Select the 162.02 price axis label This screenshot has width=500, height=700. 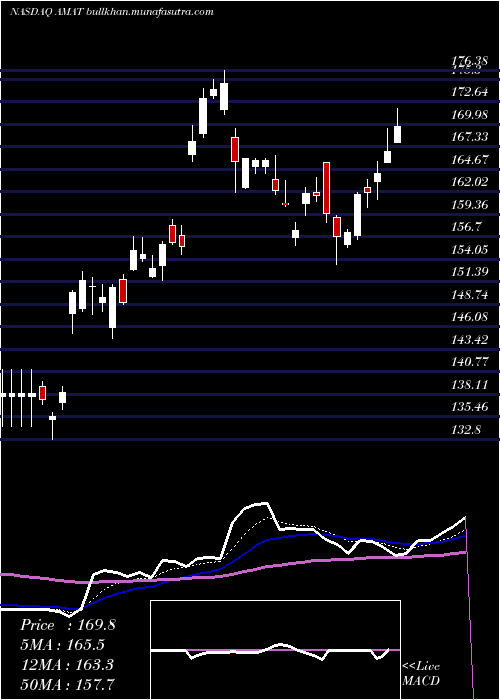[468, 182]
